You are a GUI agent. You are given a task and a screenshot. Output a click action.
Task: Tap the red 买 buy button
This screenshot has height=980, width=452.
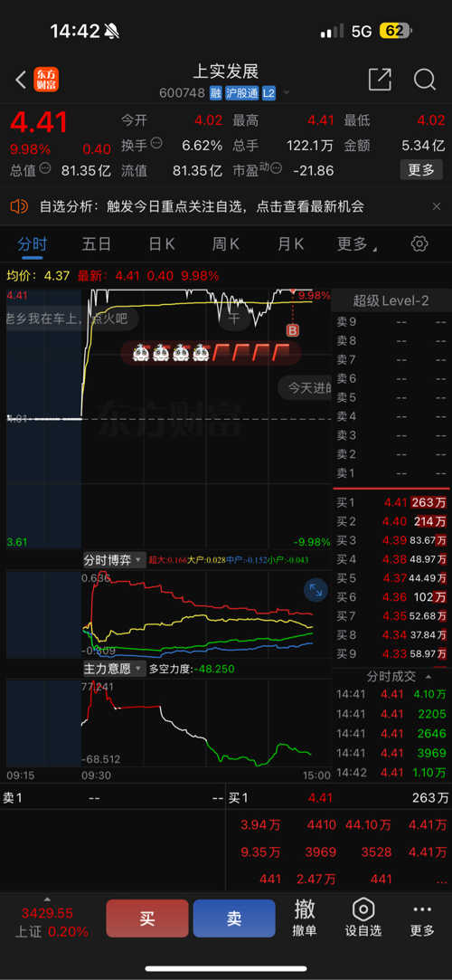tap(146, 918)
